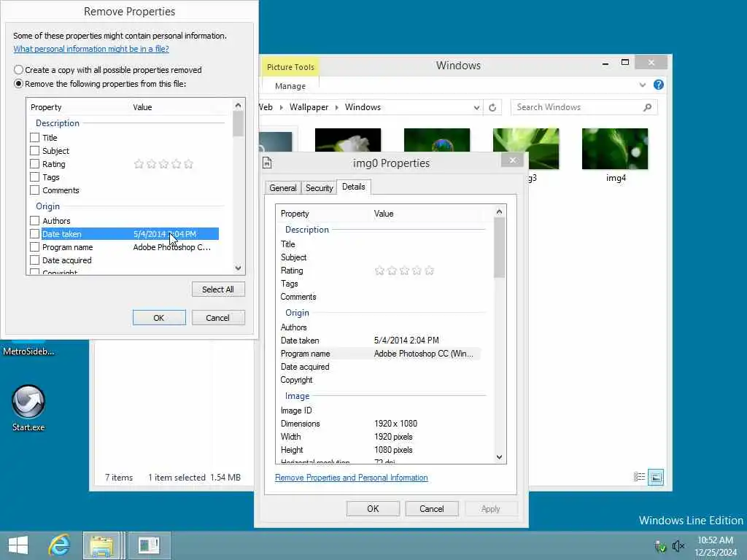The width and height of the screenshot is (747, 560).
Task: Open File Explorer on the taskbar
Action: [101, 545]
